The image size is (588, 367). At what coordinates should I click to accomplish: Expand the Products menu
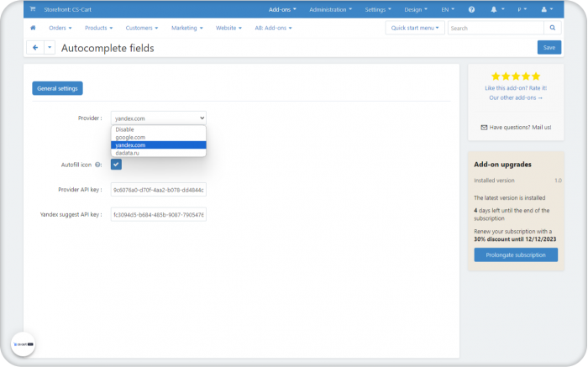(98, 28)
